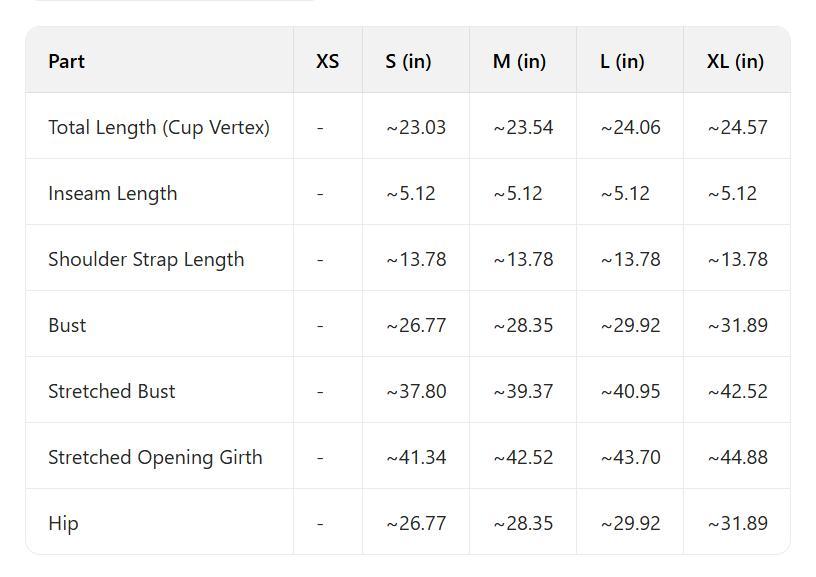Click the "Shoulder Strap Length" row label
The width and height of the screenshot is (816, 577).
pos(146,259)
